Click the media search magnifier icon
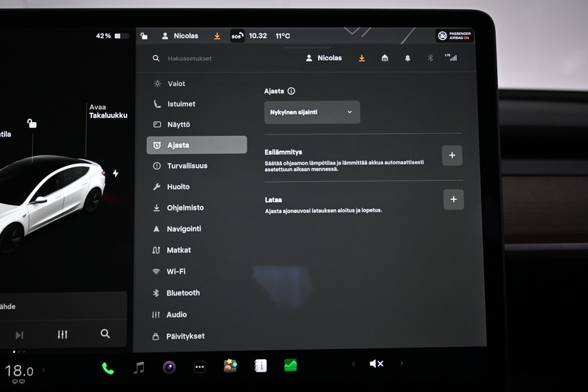This screenshot has width=588, height=392. (105, 334)
